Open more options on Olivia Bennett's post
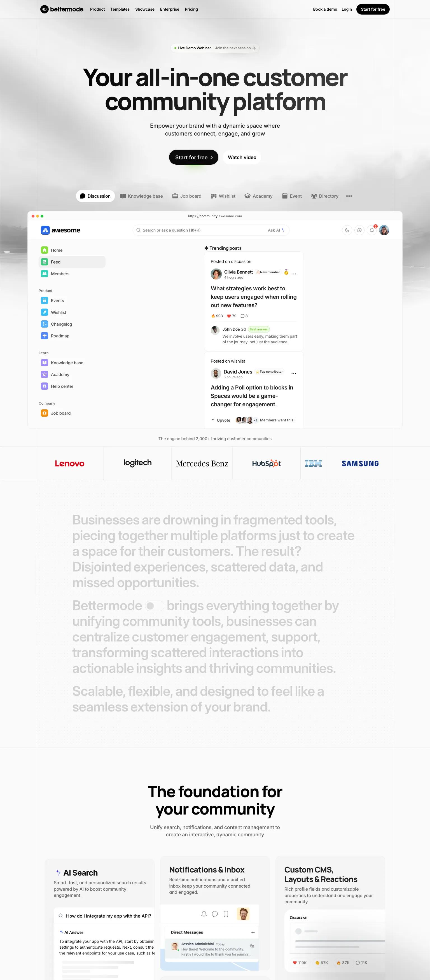Viewport: 430px width, 980px height. click(x=293, y=273)
